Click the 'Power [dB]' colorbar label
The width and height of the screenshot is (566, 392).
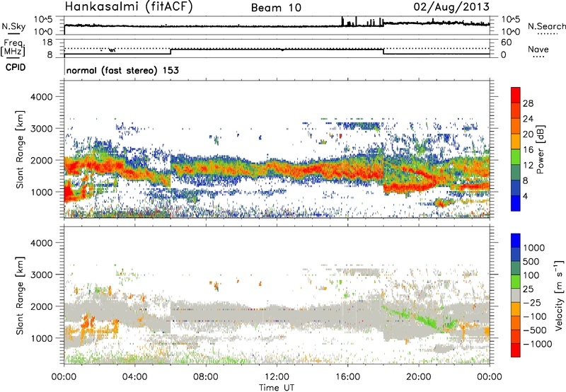coord(540,149)
